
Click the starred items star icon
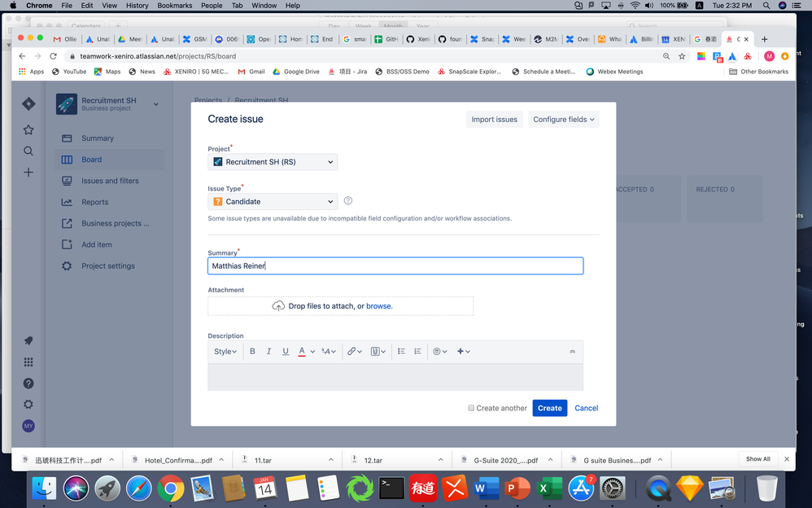point(28,129)
